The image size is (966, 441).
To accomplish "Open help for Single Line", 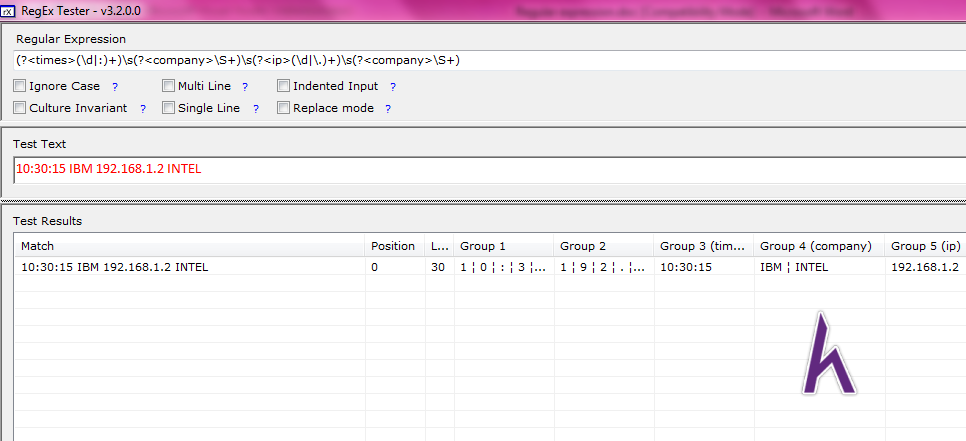I will 256,109.
